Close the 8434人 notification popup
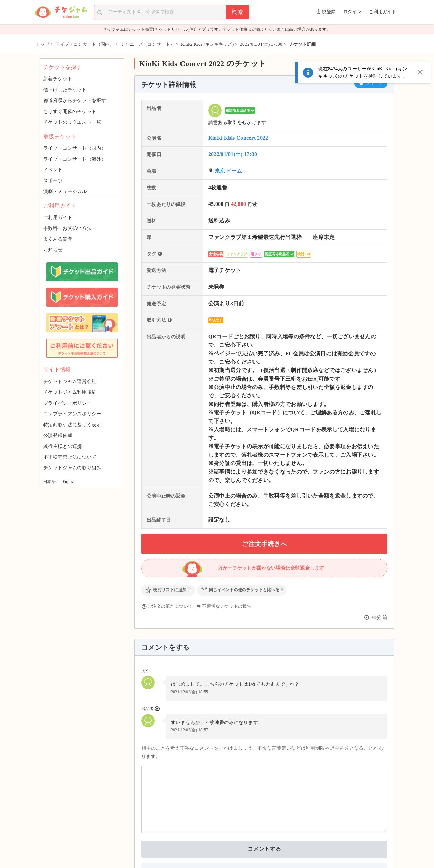Viewport: 434px width, 868px height. [x=420, y=72]
